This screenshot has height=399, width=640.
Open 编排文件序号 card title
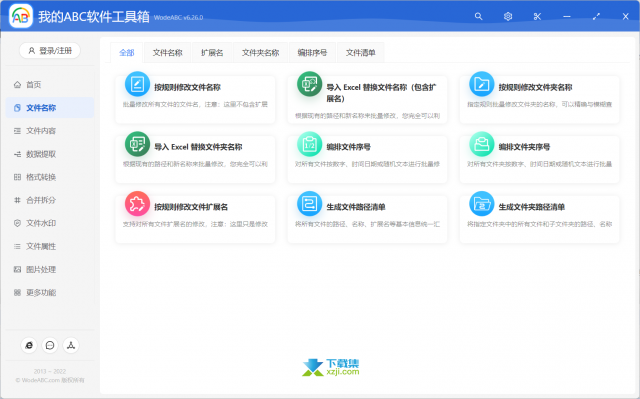click(x=349, y=147)
